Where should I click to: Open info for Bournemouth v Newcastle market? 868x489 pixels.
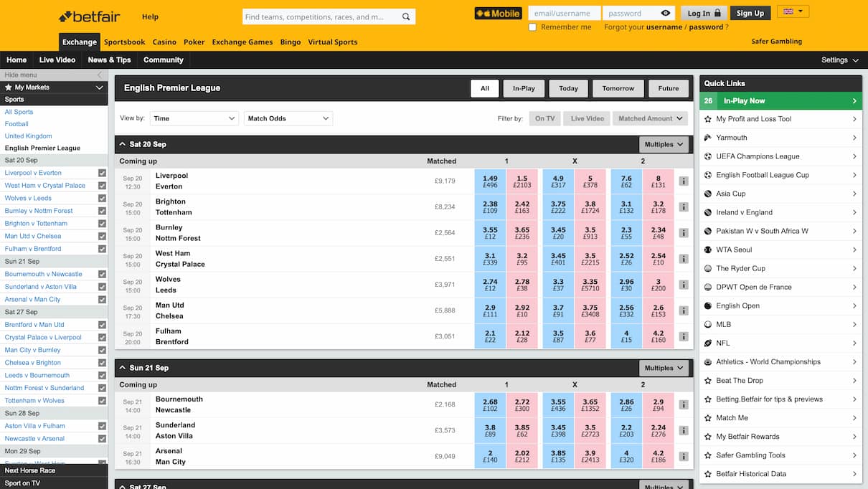pyautogui.click(x=684, y=405)
